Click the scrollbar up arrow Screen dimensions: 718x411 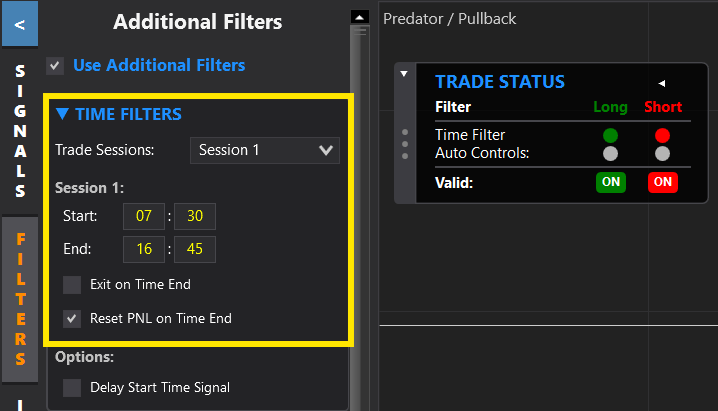[x=358, y=16]
